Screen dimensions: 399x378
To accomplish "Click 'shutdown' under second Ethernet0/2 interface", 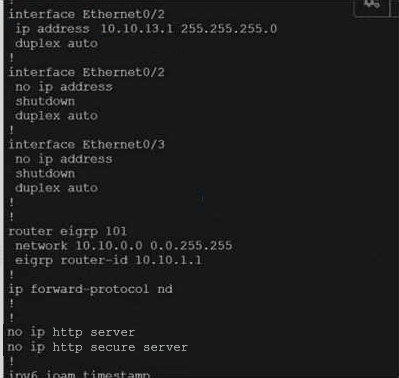I will point(45,101).
